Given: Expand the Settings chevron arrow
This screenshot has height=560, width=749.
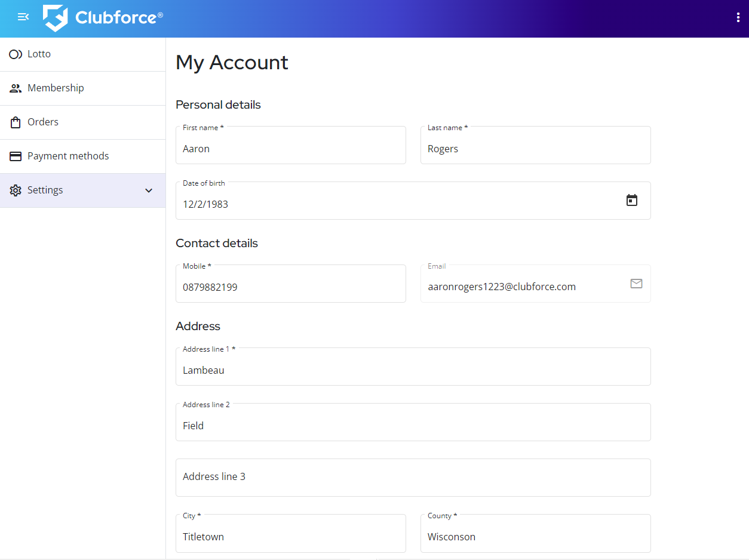Looking at the screenshot, I should click(x=149, y=190).
